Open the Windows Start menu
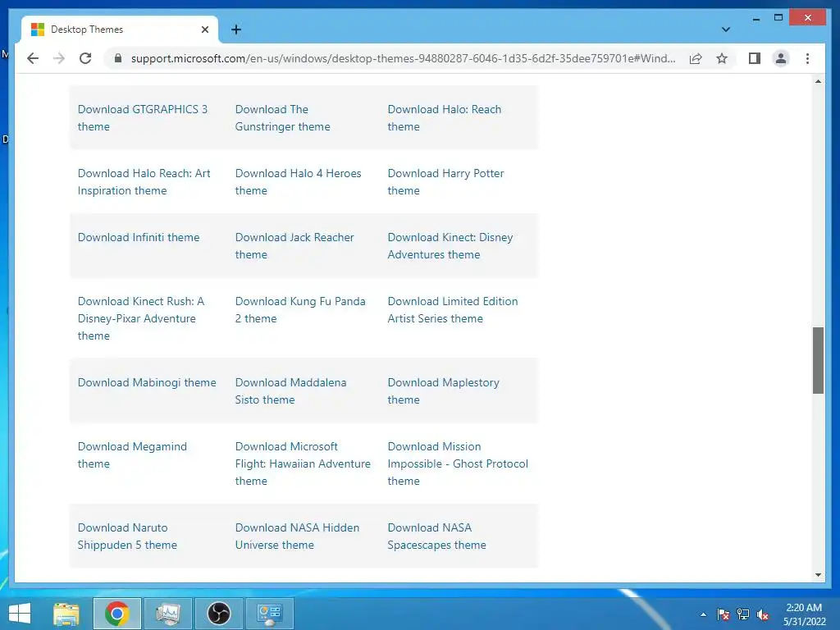This screenshot has height=630, width=840. pos(20,614)
